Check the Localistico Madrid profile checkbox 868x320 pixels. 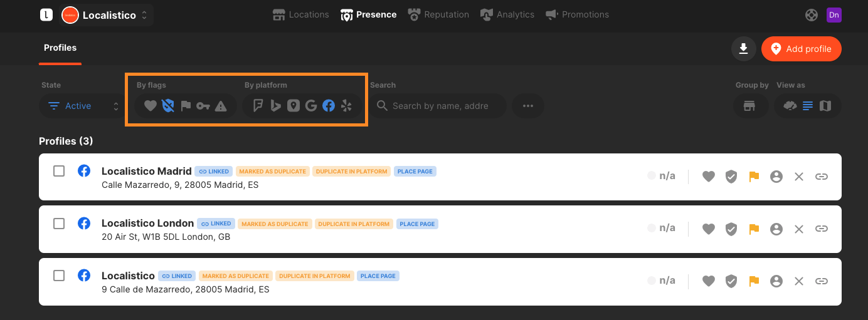pyautogui.click(x=59, y=171)
